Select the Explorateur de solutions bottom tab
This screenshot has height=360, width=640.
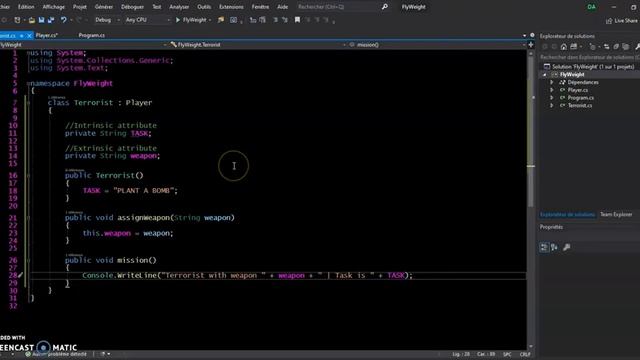click(567, 214)
